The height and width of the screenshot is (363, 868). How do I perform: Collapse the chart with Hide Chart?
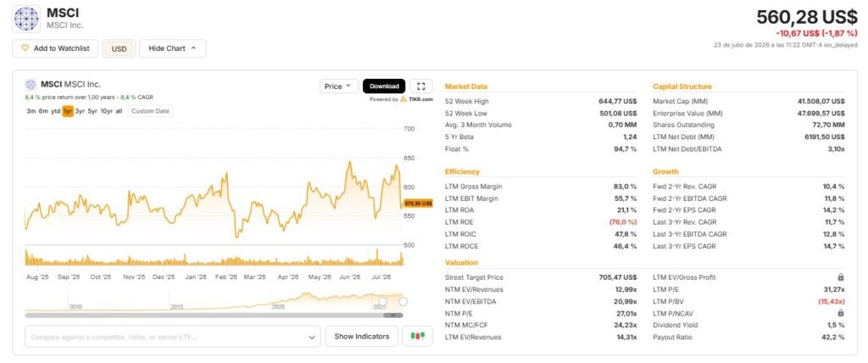coord(172,48)
